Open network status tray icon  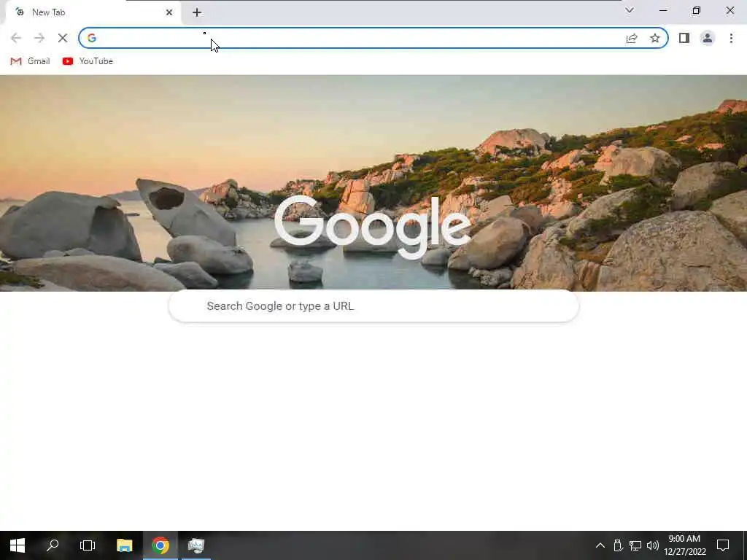[x=635, y=545]
